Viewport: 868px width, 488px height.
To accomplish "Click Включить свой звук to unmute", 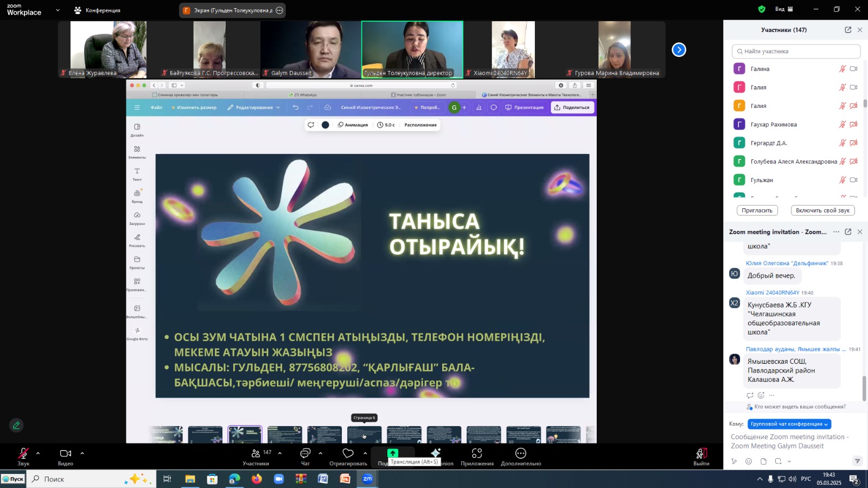I will (x=822, y=210).
